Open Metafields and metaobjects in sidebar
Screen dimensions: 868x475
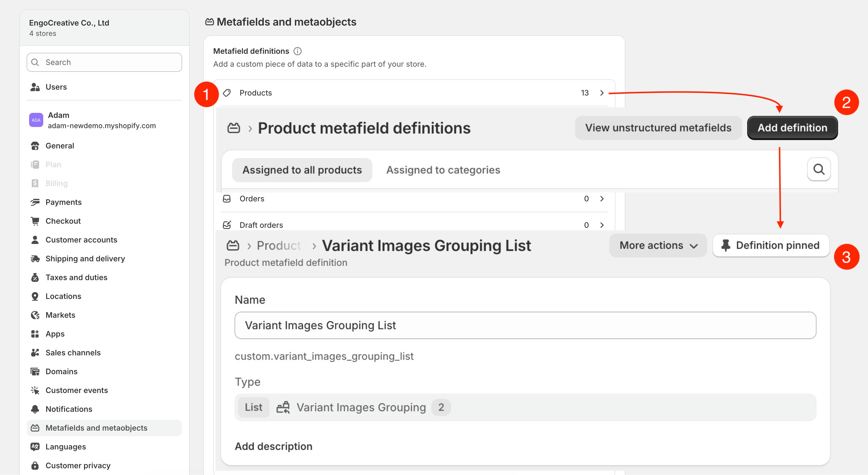click(104, 428)
